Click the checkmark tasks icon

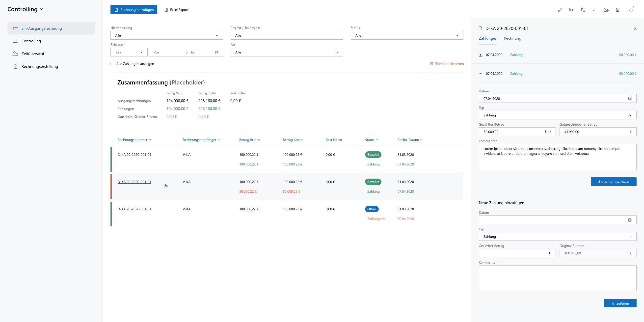tap(594, 10)
